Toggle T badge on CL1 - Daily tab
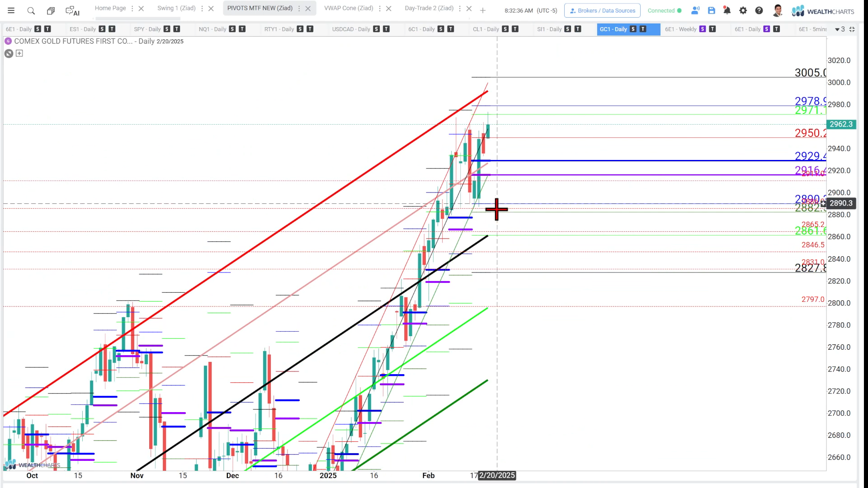 (x=515, y=29)
